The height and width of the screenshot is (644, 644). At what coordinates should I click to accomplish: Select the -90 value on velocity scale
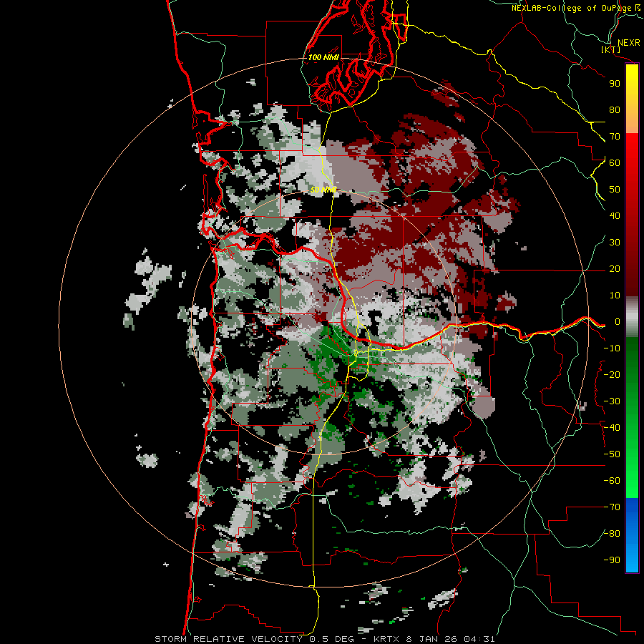coord(612,560)
